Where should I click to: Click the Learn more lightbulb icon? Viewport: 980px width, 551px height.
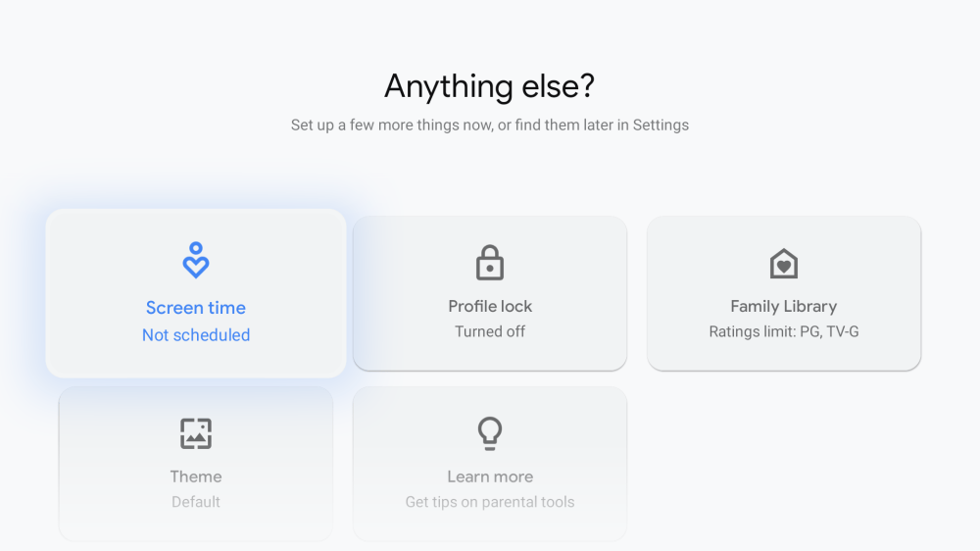[490, 432]
